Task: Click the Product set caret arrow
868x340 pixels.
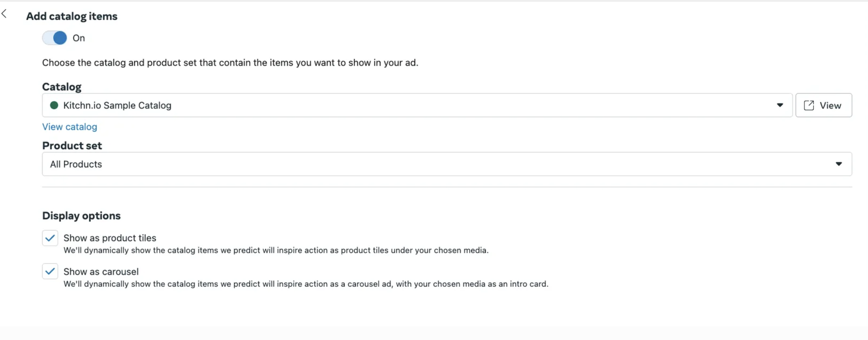Action: (x=839, y=164)
